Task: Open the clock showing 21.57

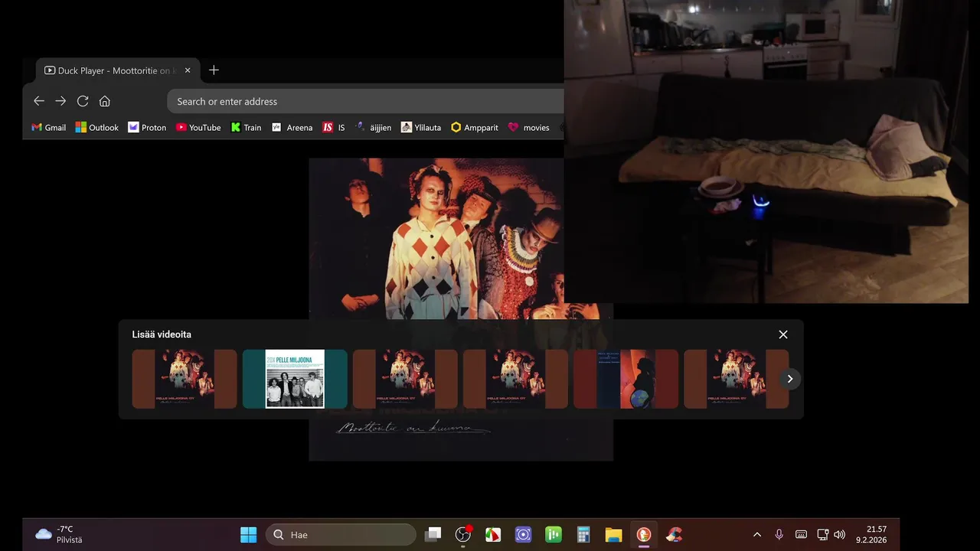Action: (x=873, y=534)
